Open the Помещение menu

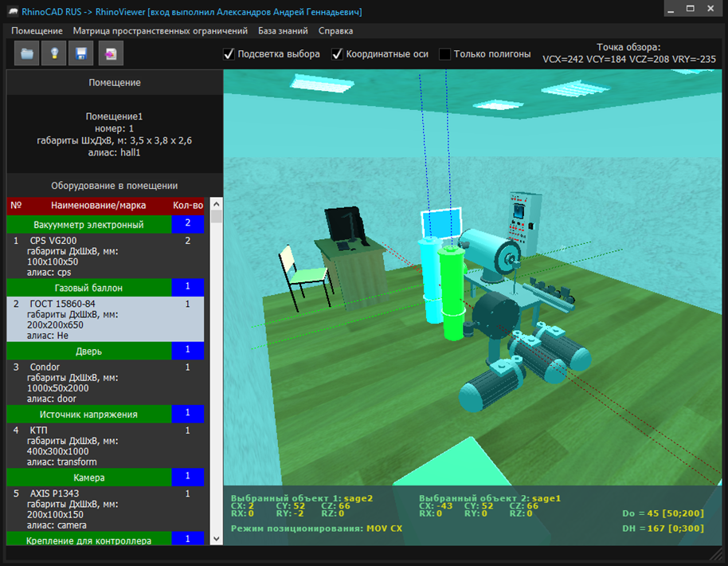click(37, 31)
